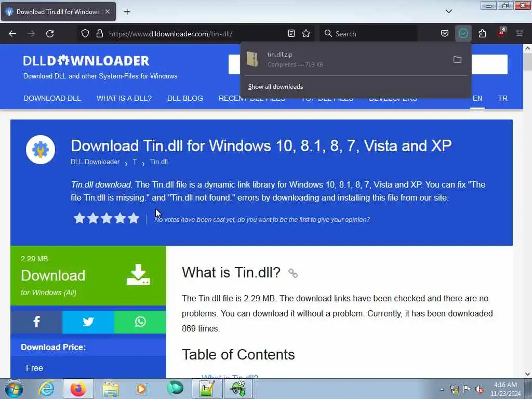532x399 pixels.
Task: Click the padlock site security icon
Action: tap(99, 34)
